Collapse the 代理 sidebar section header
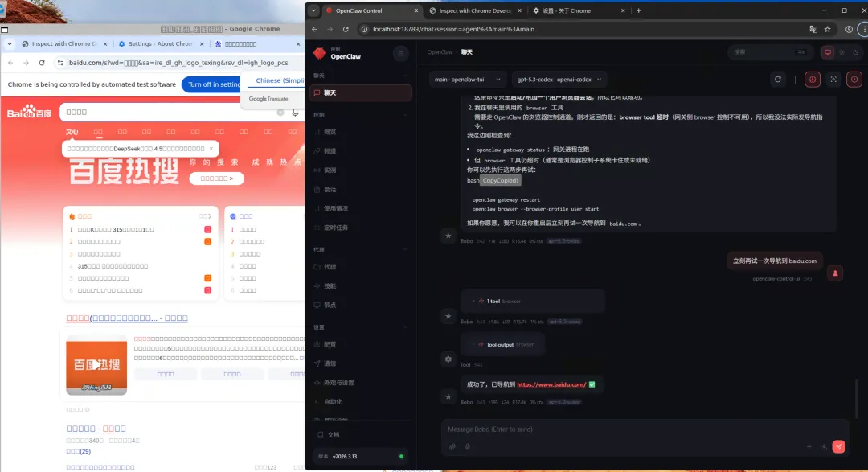Viewport: 868px width, 472px height. point(360,250)
